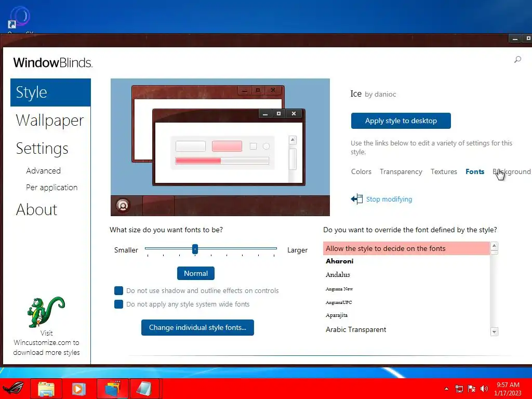Click the start orb in style preview
This screenshot has height=399, width=532.
tap(123, 205)
